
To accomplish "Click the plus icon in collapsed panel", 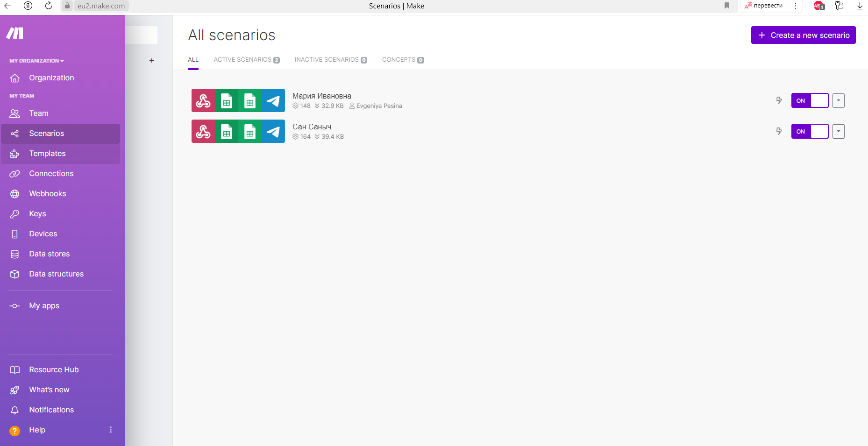I will [152, 60].
